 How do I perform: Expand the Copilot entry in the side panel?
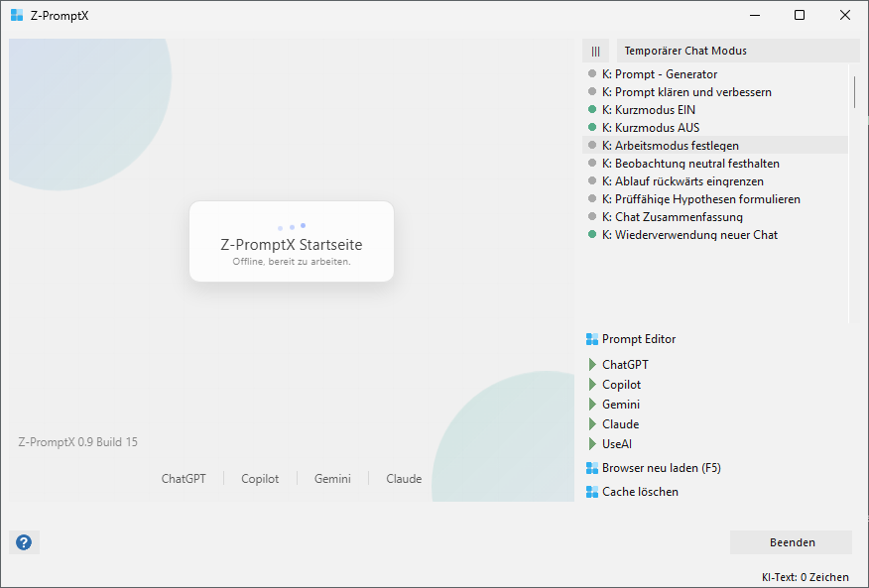tap(621, 385)
